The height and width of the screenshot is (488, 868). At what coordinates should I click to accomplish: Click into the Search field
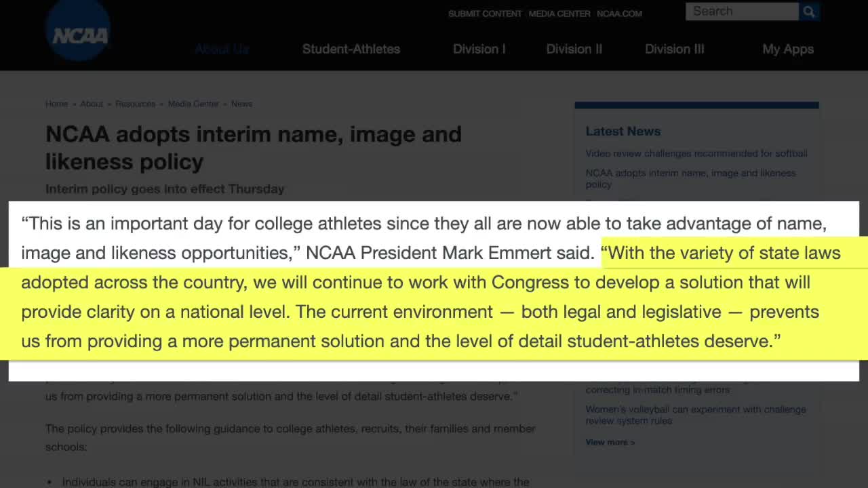click(741, 12)
